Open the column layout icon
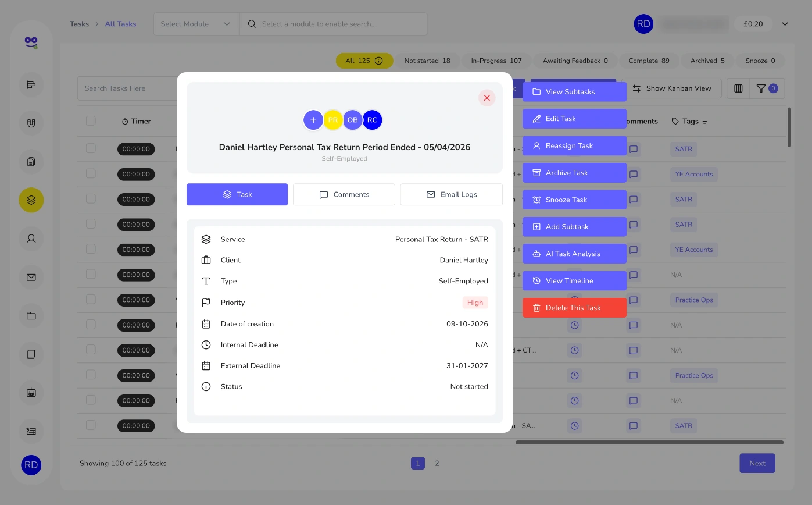 (738, 88)
